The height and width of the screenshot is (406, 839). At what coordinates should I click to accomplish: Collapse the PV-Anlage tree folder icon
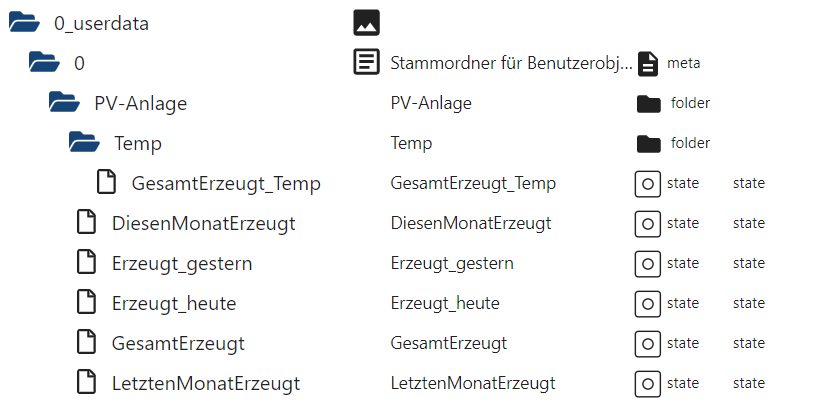[64, 102]
